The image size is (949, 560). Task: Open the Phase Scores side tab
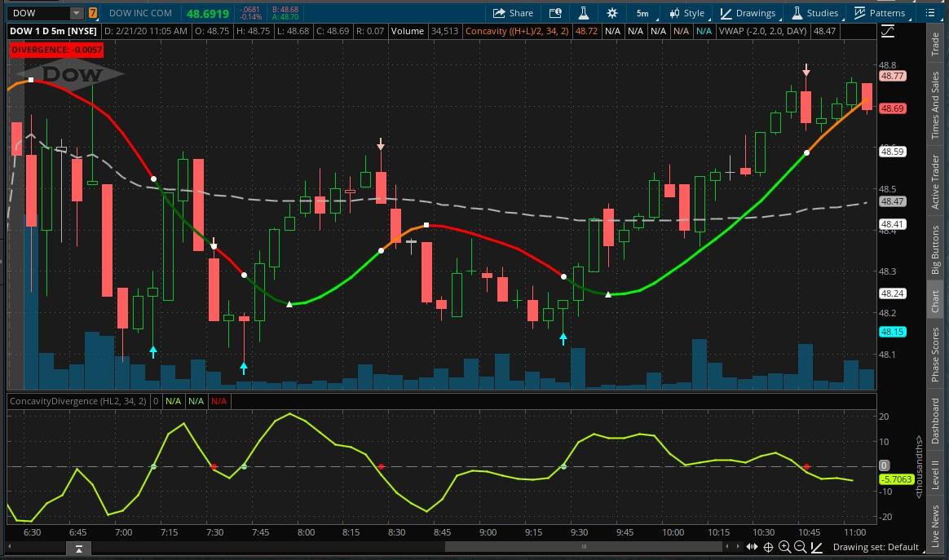pyautogui.click(x=935, y=355)
